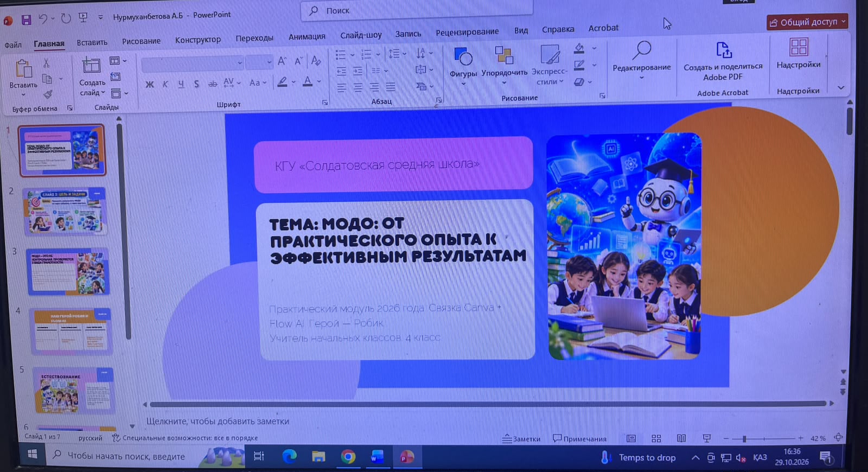Switch to Reading view in status bar
This screenshot has height=472, width=868.
coord(681,438)
